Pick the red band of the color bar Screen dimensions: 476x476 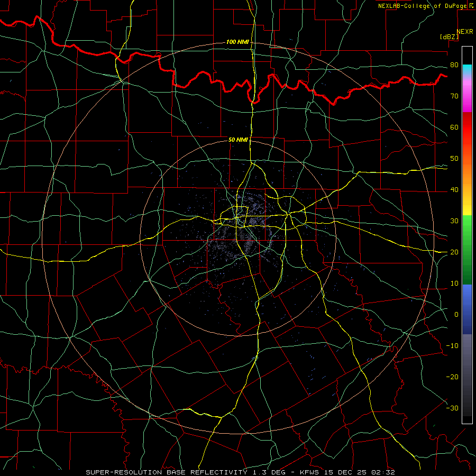click(467, 127)
